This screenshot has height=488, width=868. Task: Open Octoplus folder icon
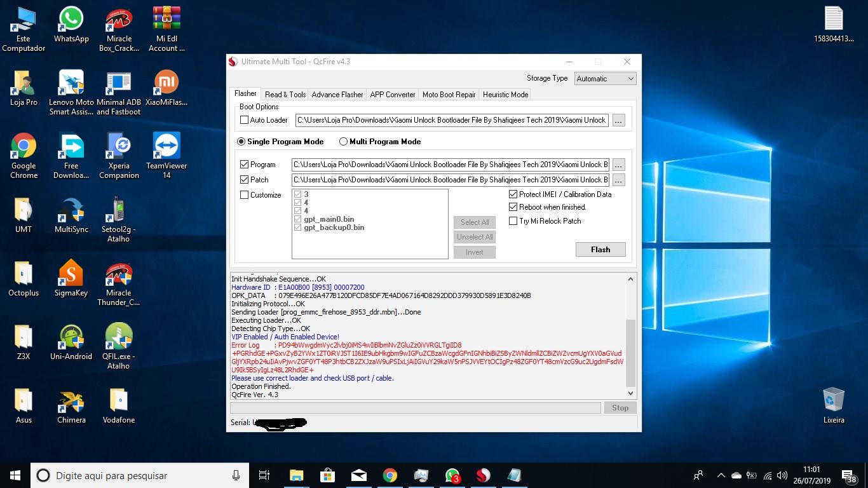point(24,278)
